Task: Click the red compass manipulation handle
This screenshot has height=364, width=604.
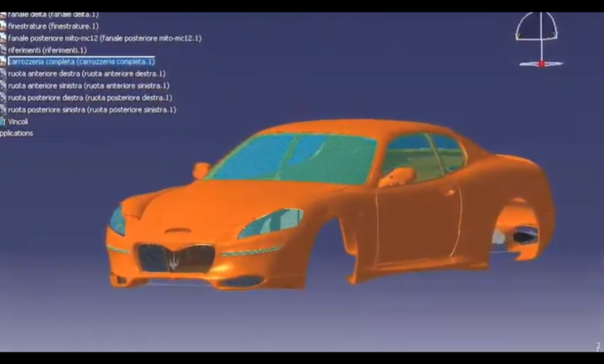Action: tap(541, 64)
